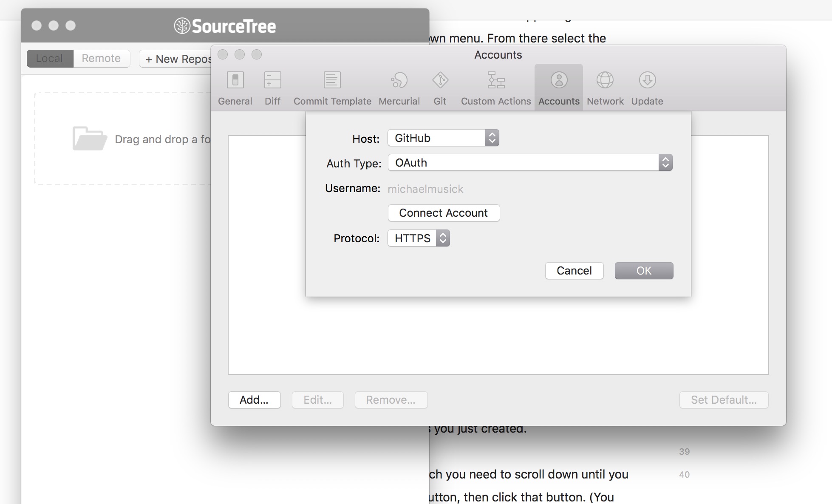Click Cancel to discard changes
Screen dimensions: 832x504
573,270
